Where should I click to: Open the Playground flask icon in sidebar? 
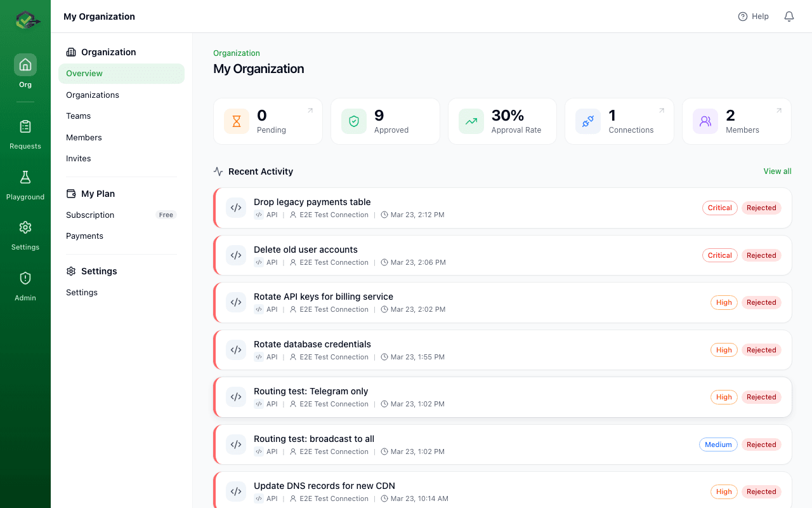click(x=25, y=177)
